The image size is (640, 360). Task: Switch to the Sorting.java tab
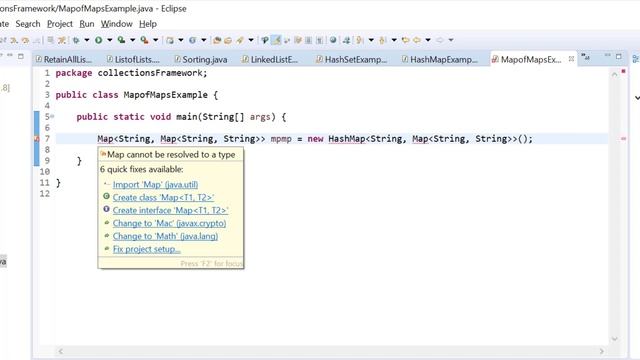tap(201, 60)
